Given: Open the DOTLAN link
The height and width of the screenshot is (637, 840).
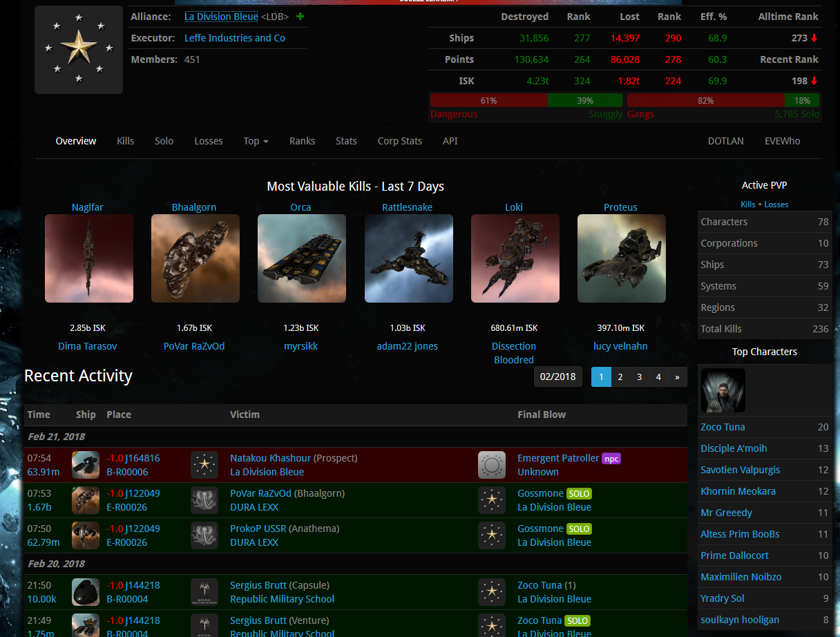Looking at the screenshot, I should (x=726, y=141).
